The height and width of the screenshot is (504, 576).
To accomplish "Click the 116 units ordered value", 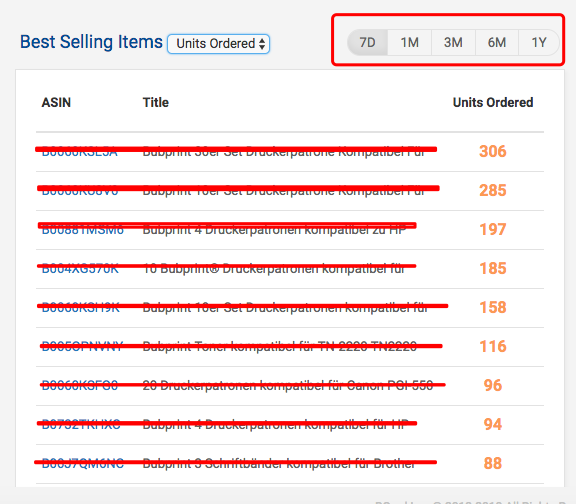I will 493,346.
